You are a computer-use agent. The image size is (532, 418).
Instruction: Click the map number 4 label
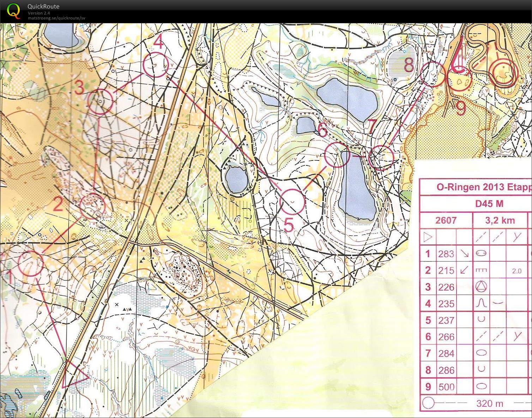(159, 42)
